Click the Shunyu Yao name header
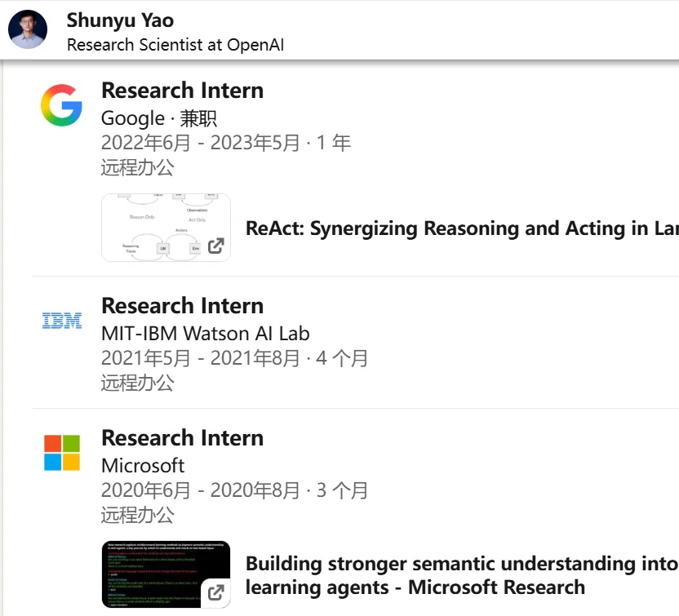This screenshot has height=616, width=679. (120, 20)
